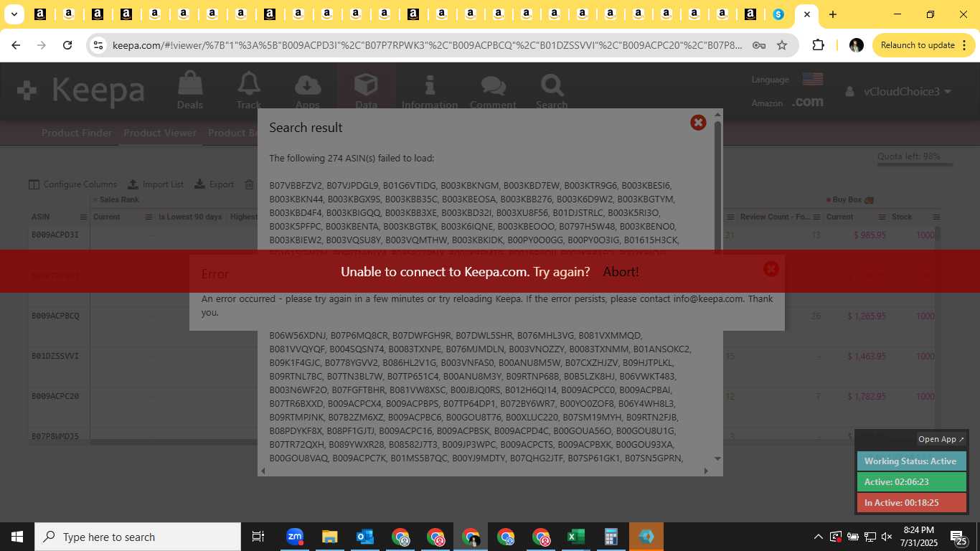980x551 pixels.
Task: Select ASIN row B009ACPC20
Action: [55, 396]
